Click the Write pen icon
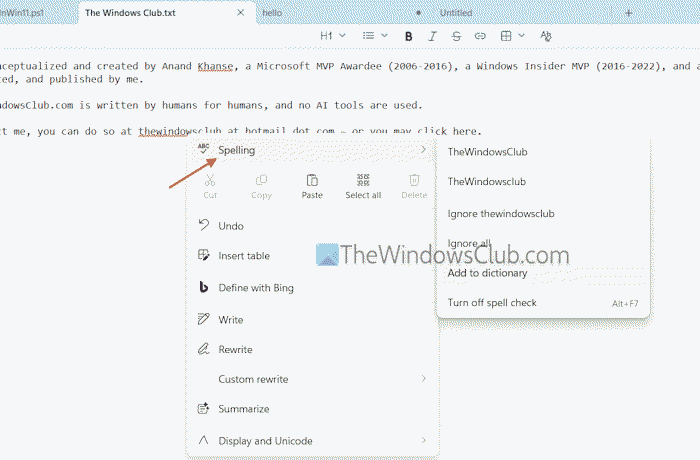This screenshot has height=460, width=700. 203,319
